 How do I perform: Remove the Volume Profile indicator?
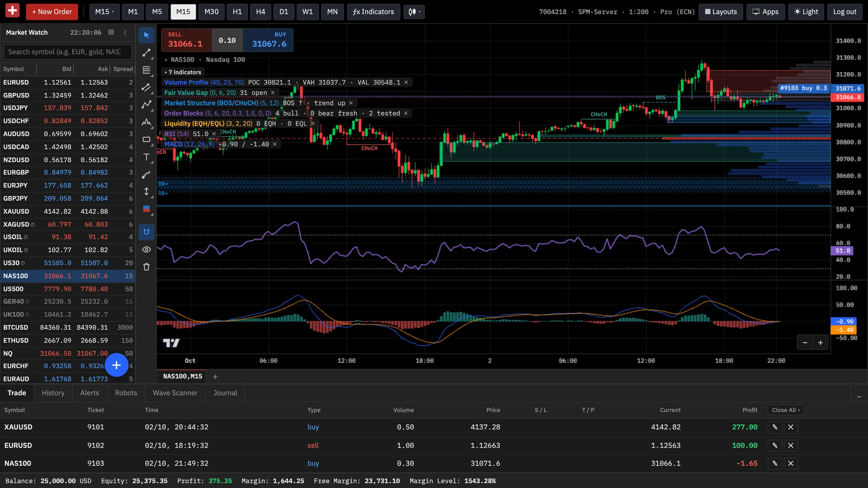406,82
